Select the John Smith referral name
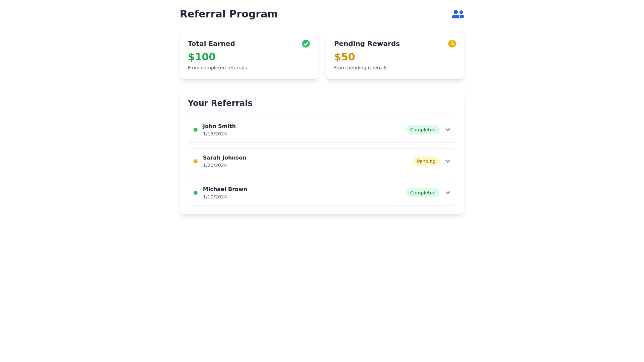This screenshot has height=362, width=644. tap(219, 126)
